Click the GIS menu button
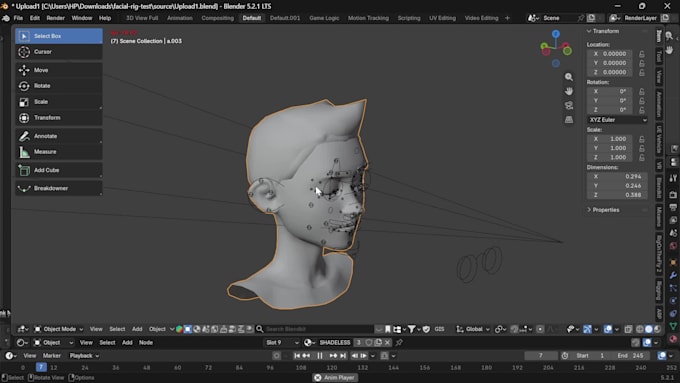The width and height of the screenshot is (680, 383). click(x=439, y=329)
